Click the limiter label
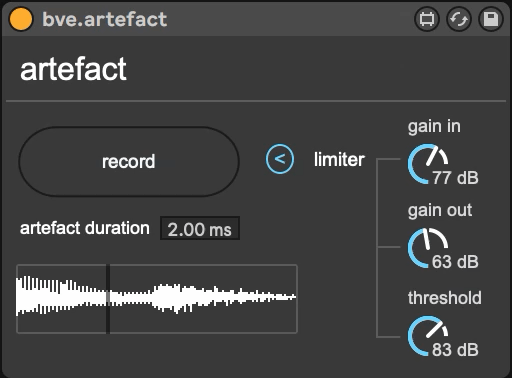This screenshot has height=378, width=512. [x=339, y=159]
